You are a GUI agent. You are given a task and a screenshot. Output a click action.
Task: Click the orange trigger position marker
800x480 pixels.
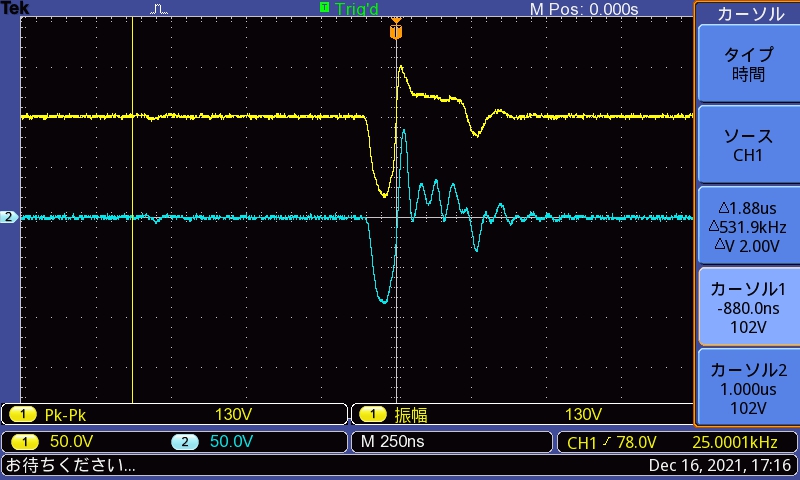click(x=396, y=30)
